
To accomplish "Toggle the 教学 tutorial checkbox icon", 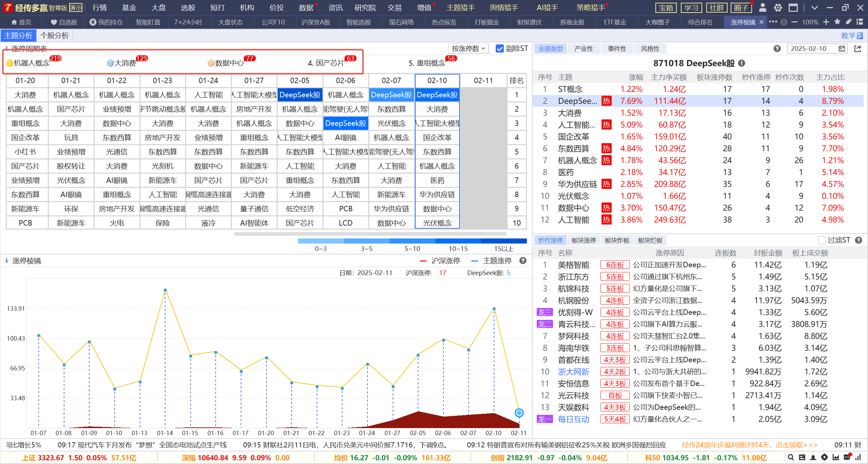I will click(x=860, y=36).
